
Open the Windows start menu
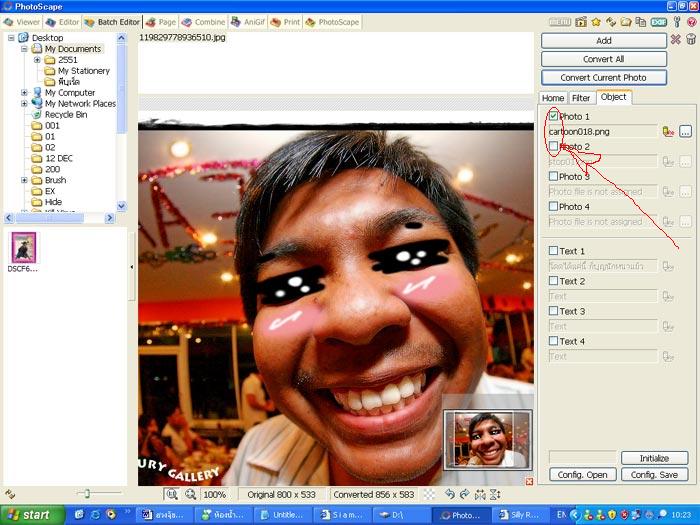32,515
